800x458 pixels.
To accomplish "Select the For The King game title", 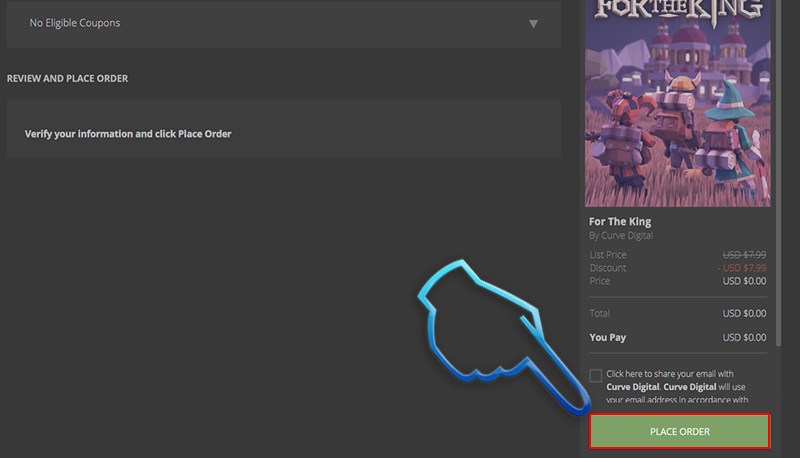I will 620,221.
